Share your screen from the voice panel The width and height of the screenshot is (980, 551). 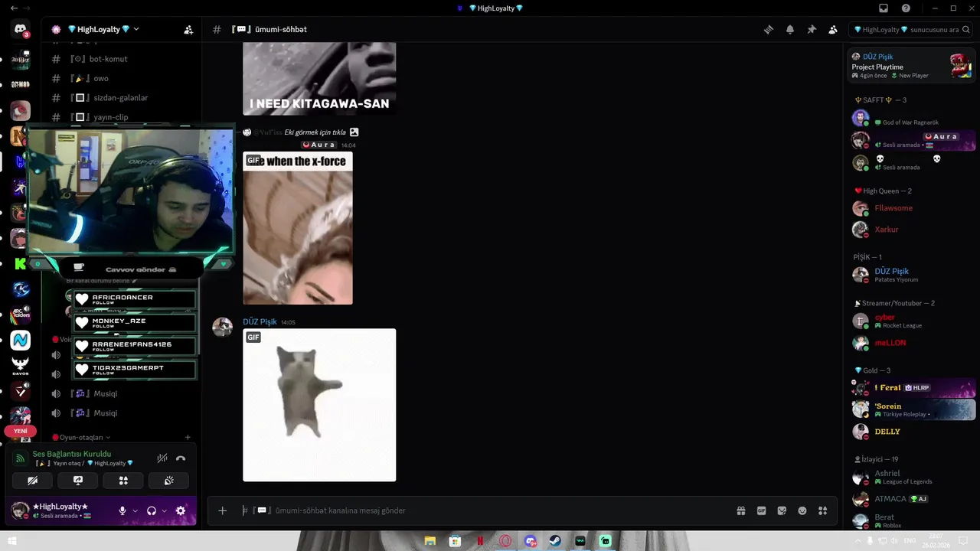pos(78,481)
